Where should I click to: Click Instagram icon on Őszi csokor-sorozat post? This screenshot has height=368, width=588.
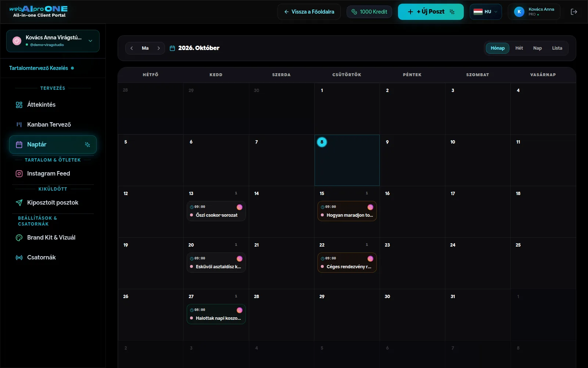pos(240,207)
